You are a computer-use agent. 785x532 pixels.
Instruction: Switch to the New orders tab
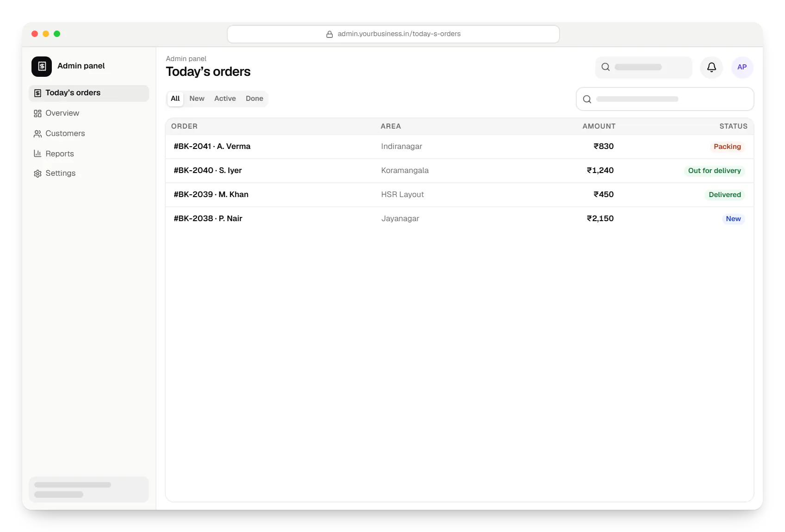point(197,99)
